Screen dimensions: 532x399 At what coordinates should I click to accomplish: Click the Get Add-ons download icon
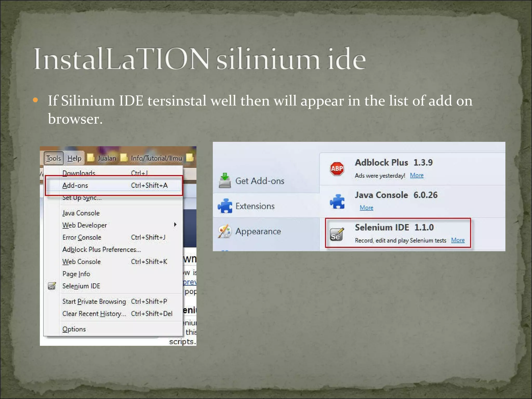[x=225, y=181]
